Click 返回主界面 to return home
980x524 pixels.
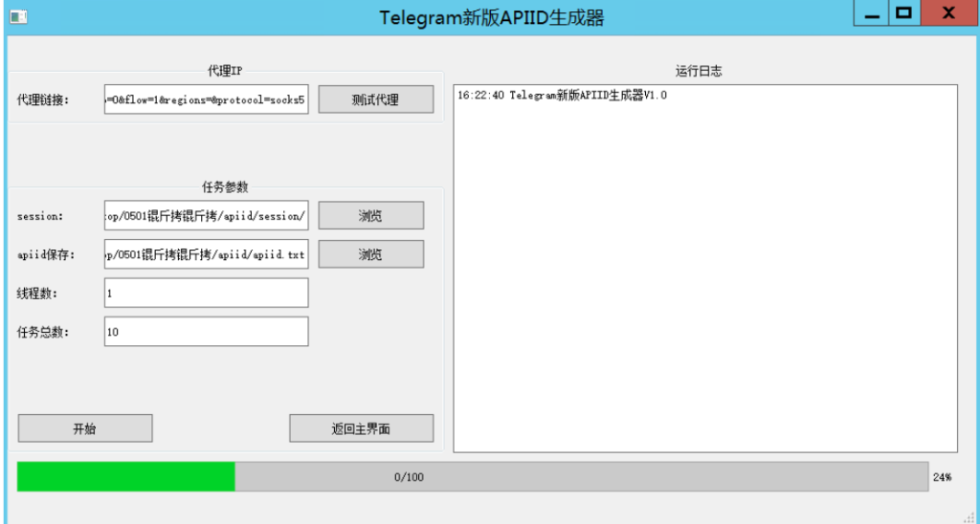click(361, 428)
